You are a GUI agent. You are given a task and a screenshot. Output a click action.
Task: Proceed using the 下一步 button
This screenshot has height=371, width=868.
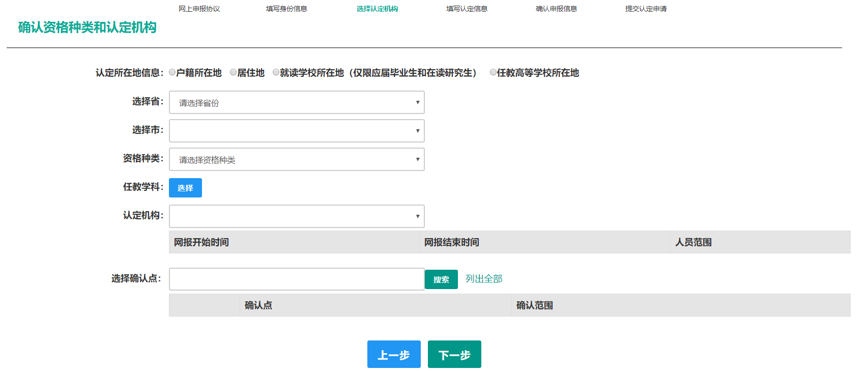(454, 354)
